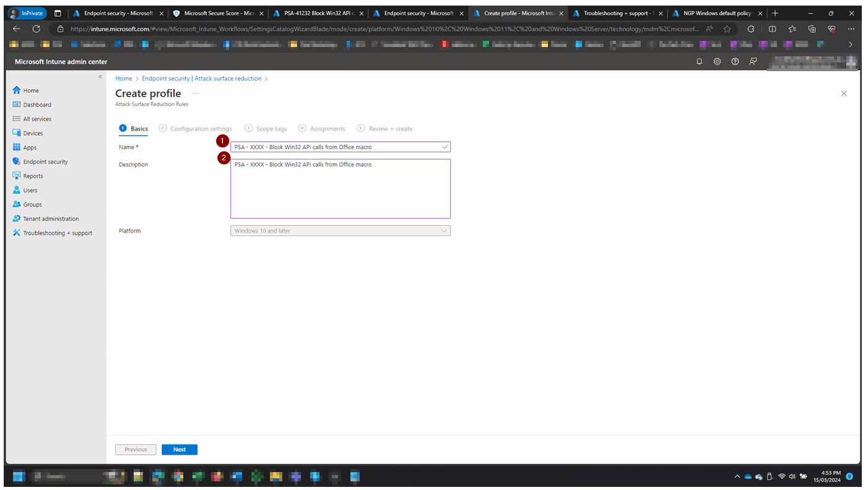868x490 pixels.
Task: Select the first Endpoint security browser tab
Action: 117,13
